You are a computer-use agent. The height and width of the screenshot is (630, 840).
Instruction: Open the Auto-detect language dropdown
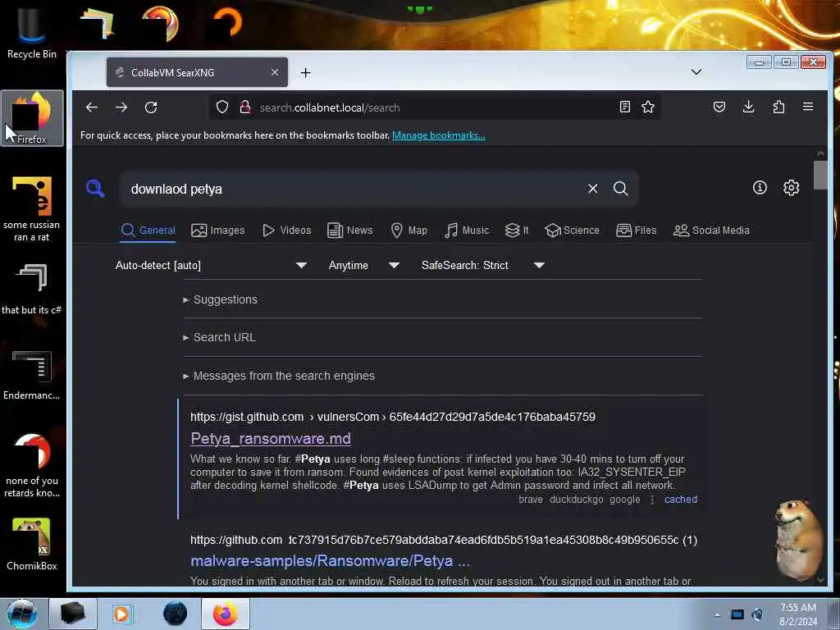[x=211, y=265]
